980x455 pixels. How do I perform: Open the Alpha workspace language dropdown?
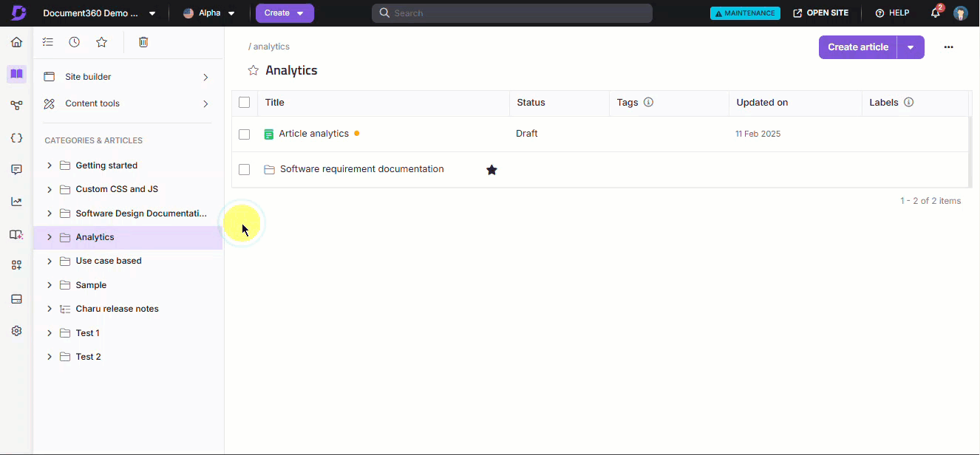pos(210,13)
